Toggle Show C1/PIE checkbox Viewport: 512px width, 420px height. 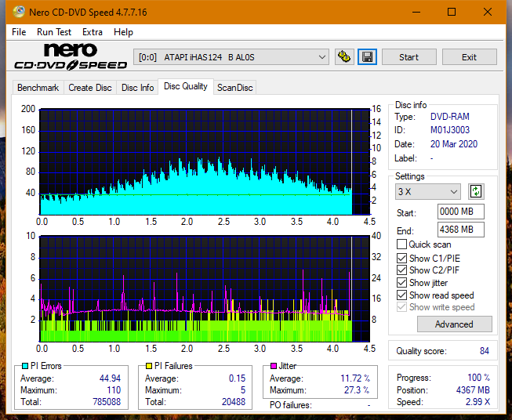click(x=401, y=258)
